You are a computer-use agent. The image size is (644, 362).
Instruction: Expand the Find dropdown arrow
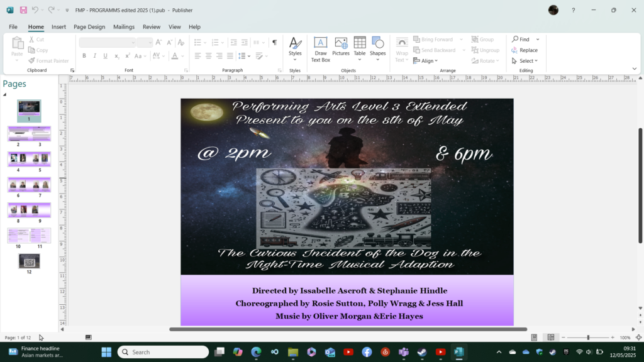[x=538, y=40]
